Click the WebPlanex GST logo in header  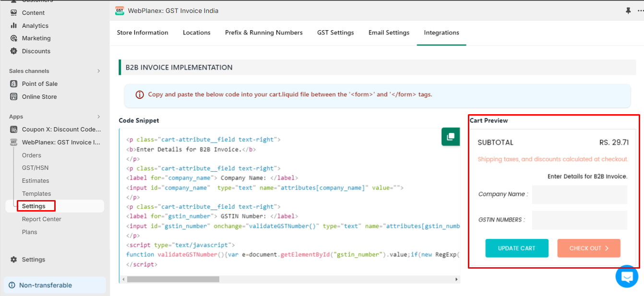click(x=119, y=11)
